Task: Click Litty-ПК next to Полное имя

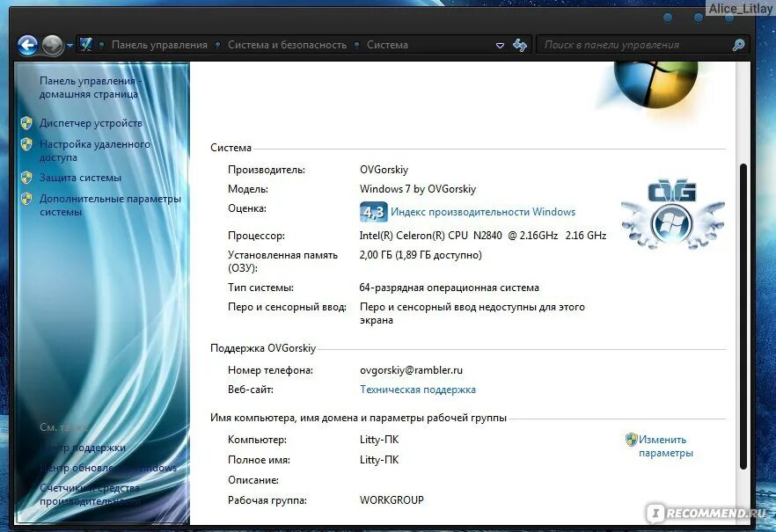Action: (x=379, y=460)
